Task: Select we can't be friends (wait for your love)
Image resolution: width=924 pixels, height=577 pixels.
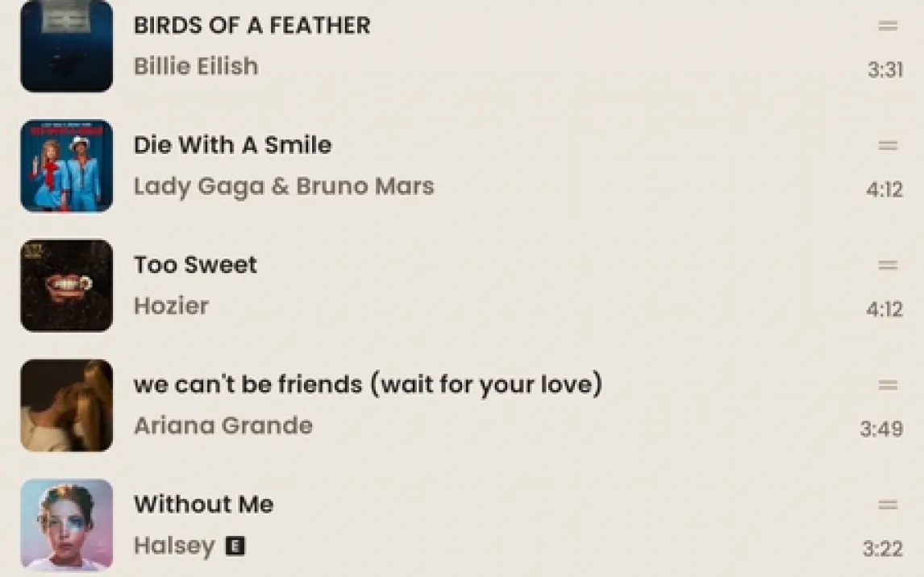Action: 368,384
